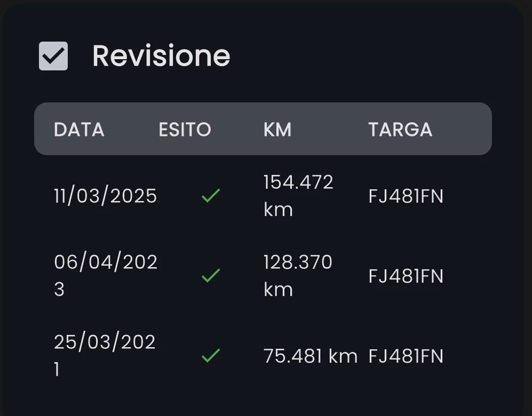
Task: Click the green checkmark for 11/03/2025
Action: coord(211,196)
